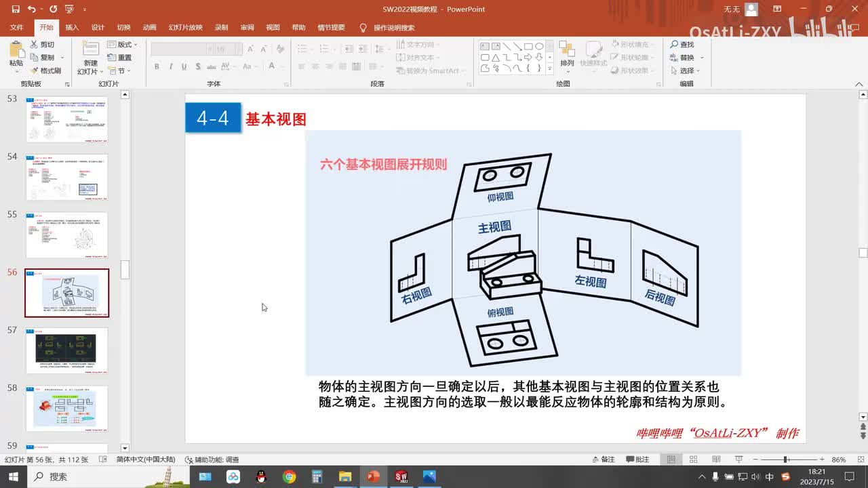
Task: Open the Design (设计) ribbon tab
Action: [98, 28]
